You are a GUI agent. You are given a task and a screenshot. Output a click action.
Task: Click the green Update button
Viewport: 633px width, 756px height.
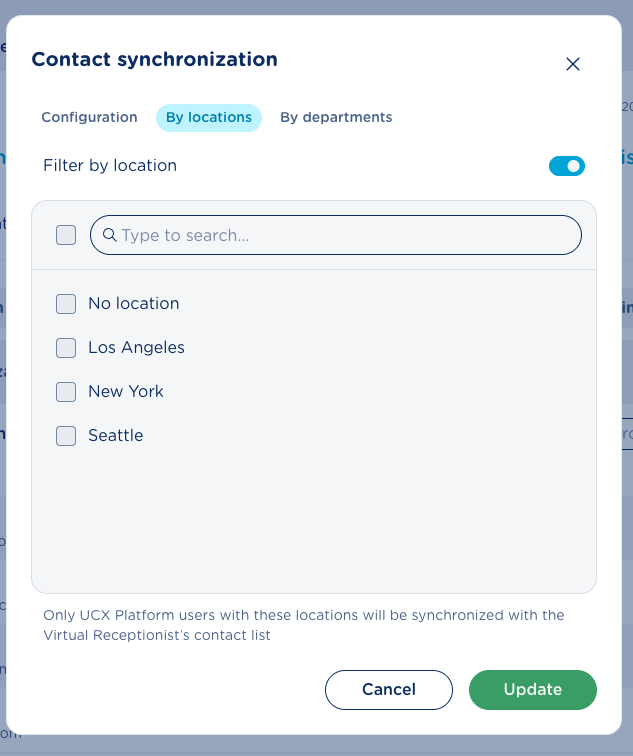point(532,689)
